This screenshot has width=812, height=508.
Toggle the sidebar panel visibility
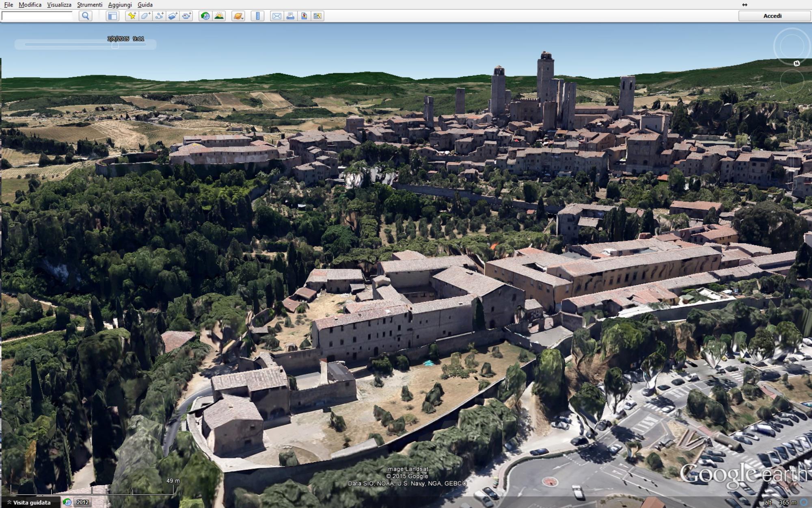112,16
